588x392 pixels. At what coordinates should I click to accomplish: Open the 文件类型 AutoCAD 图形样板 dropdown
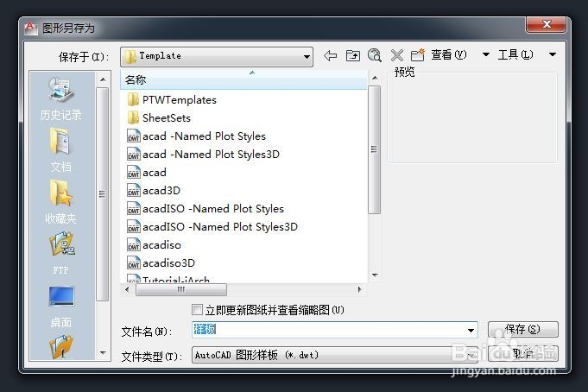coord(335,355)
